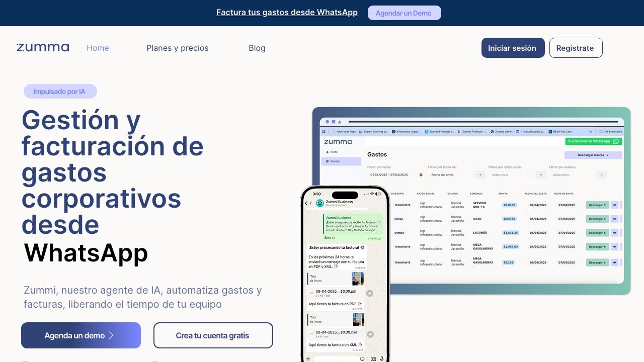Click the LACOMER comercio cell

480,233
